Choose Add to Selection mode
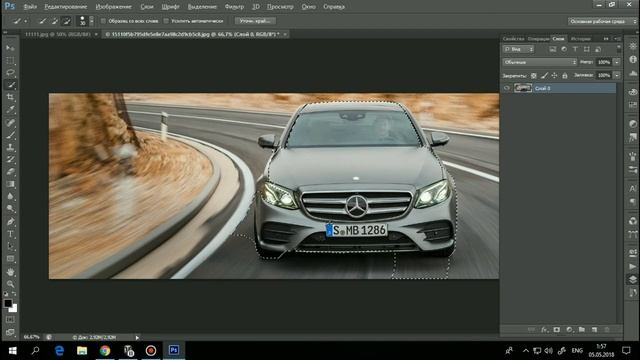 [x=55, y=21]
